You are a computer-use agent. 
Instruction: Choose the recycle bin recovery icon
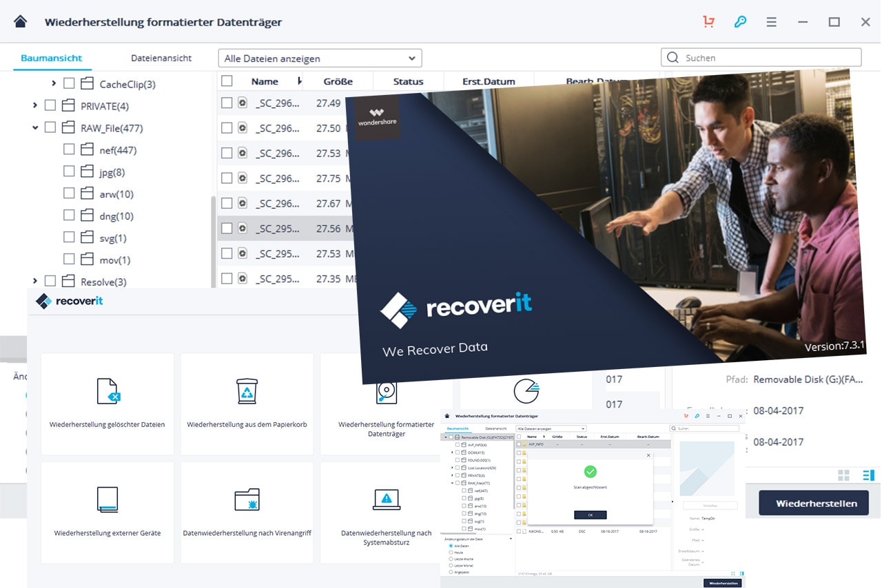point(247,390)
